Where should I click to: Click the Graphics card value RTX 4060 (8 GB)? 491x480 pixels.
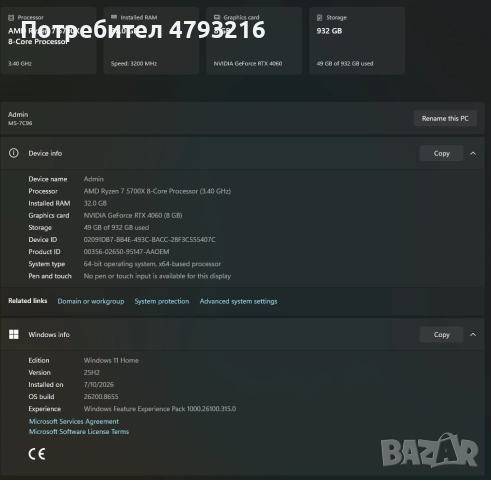[x=133, y=215]
